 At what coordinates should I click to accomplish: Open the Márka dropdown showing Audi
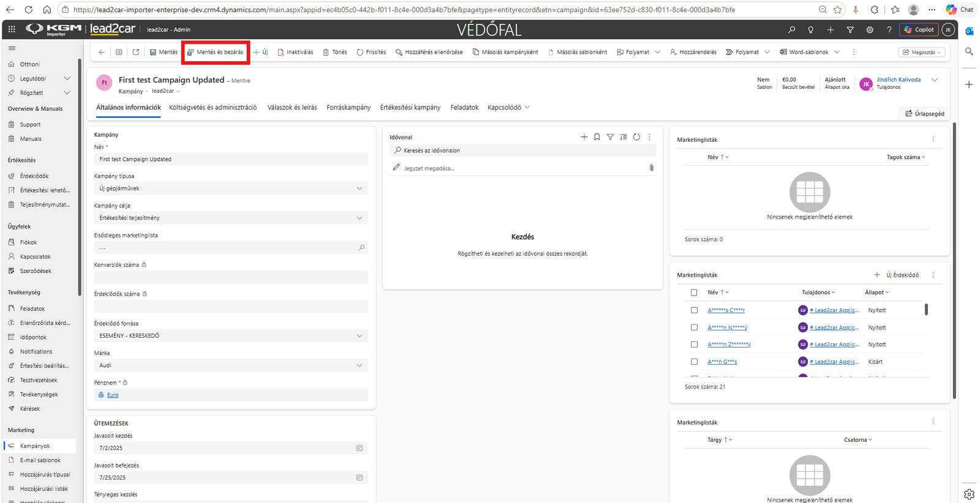231,365
